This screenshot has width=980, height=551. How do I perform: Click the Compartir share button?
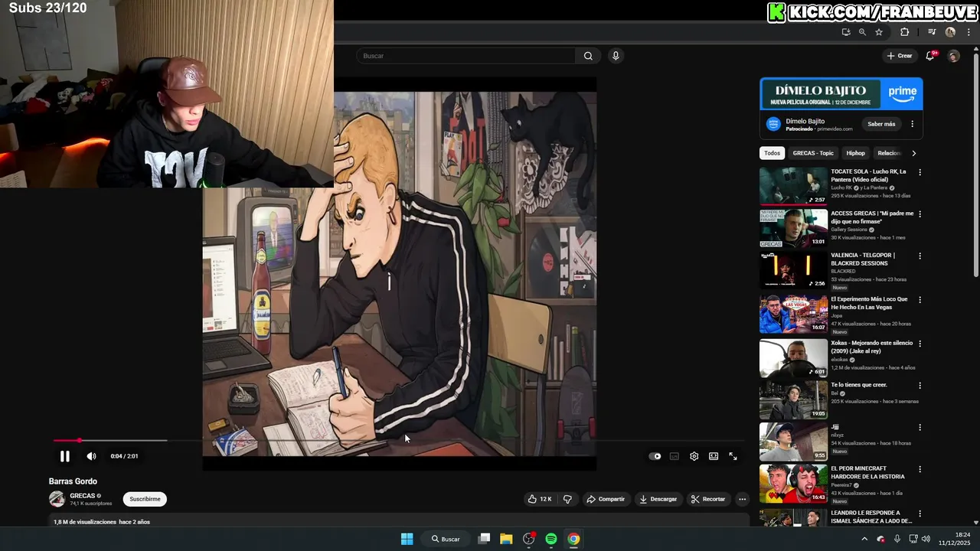pyautogui.click(x=606, y=499)
